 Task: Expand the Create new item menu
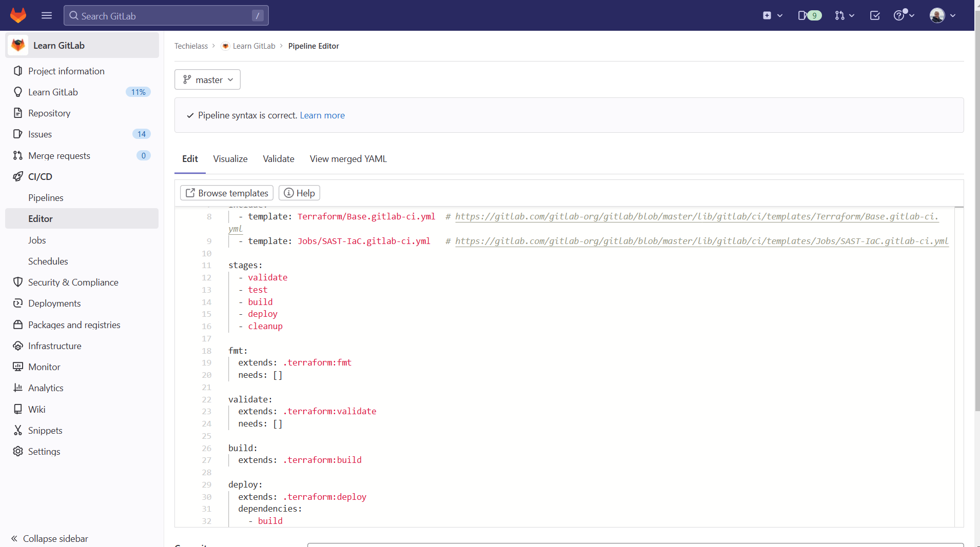point(772,15)
